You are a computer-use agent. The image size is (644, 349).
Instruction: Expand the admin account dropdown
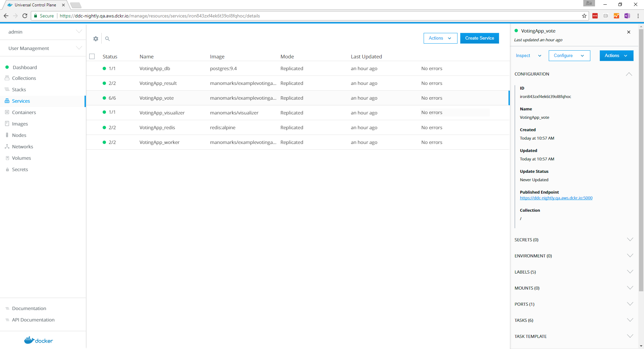79,32
